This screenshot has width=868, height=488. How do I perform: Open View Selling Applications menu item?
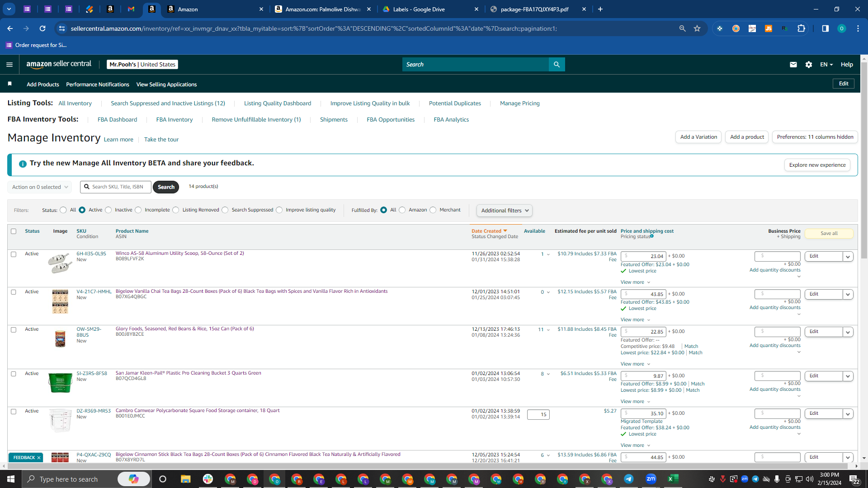point(166,84)
